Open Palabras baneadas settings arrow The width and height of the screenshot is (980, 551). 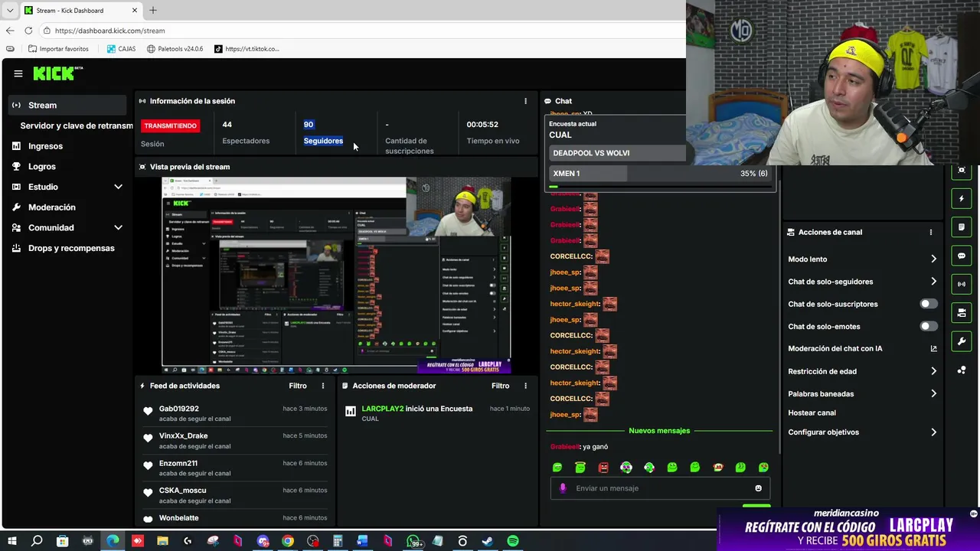933,393
